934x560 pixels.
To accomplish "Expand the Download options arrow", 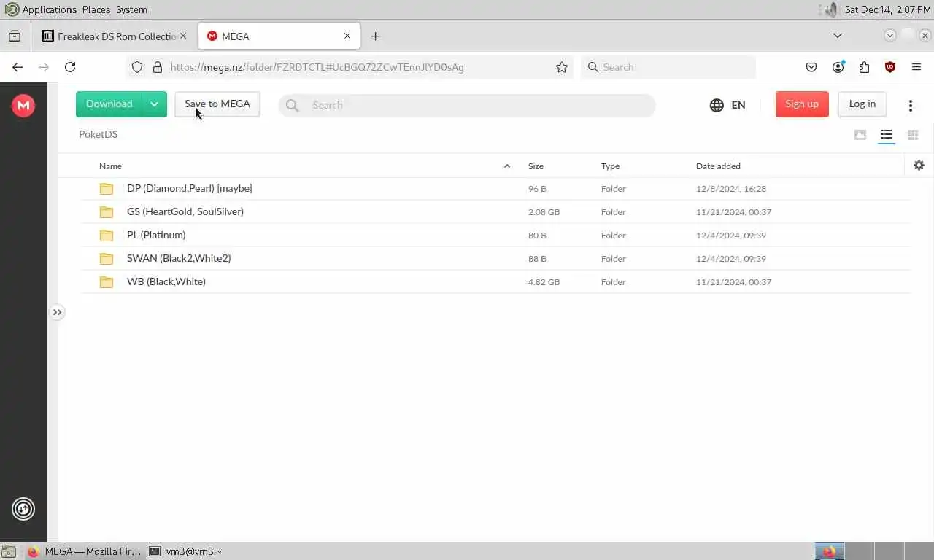I will coord(155,104).
